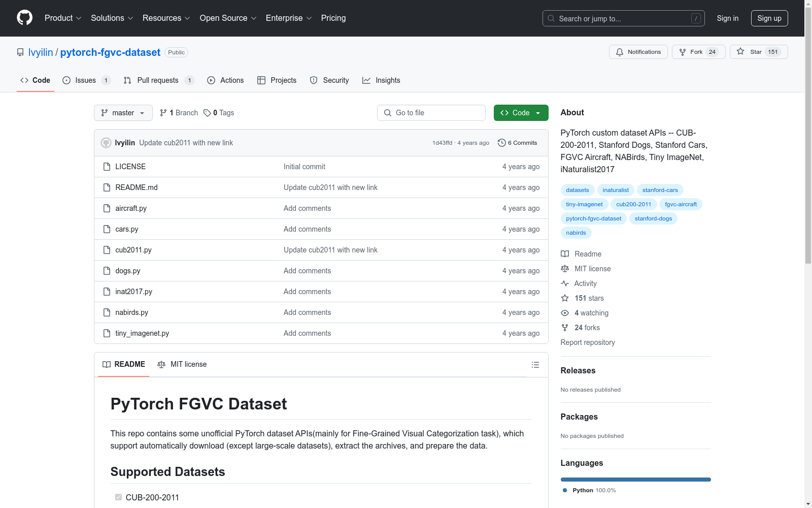Click the aircraft.py file icon
Viewport: 812px width, 508px height.
pyautogui.click(x=107, y=208)
